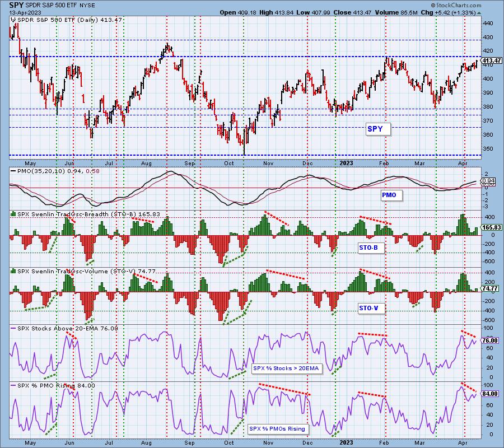Click the 165.83 STO-B value tag

(492, 227)
